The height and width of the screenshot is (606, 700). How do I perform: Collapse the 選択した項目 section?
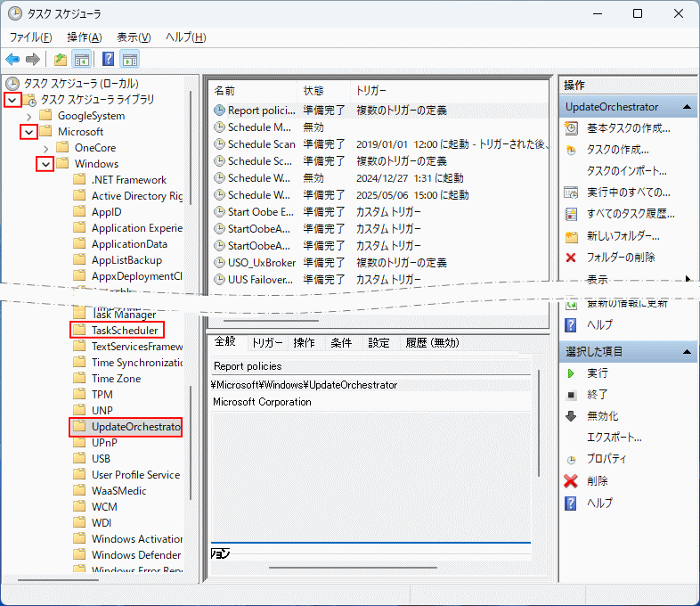[x=687, y=352]
